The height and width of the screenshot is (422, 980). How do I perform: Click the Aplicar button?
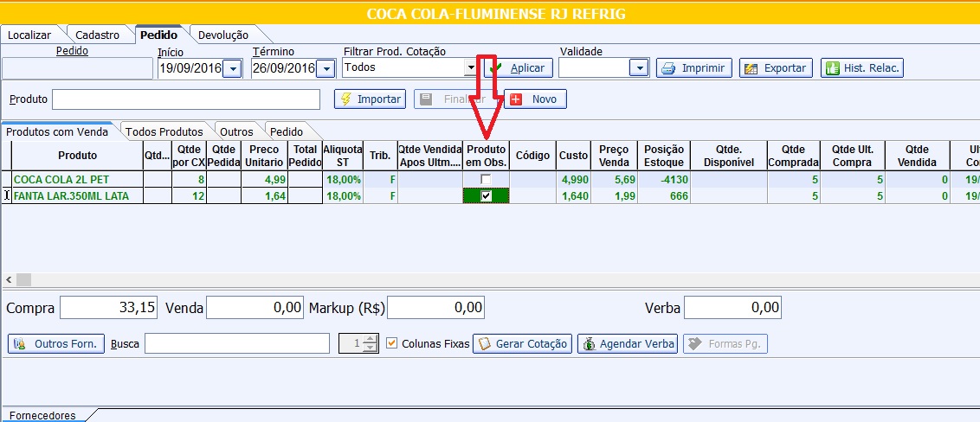pyautogui.click(x=518, y=68)
